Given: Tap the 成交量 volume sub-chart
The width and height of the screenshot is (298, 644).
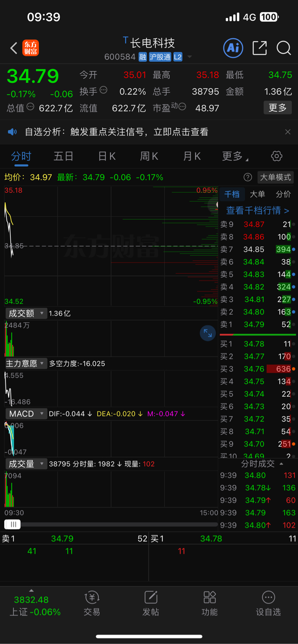Looking at the screenshot, I should [111, 489].
